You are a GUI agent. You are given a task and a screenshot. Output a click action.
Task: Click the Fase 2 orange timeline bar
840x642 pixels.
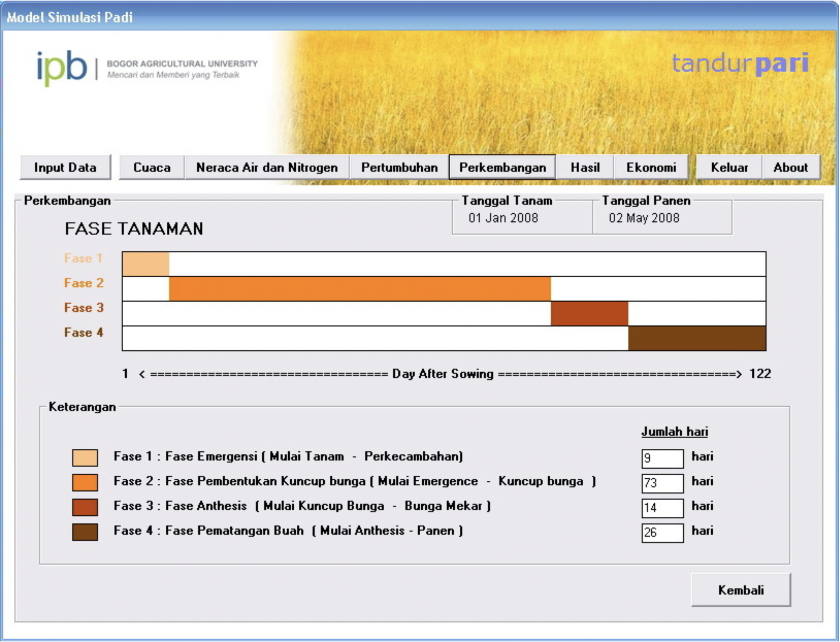tap(360, 289)
